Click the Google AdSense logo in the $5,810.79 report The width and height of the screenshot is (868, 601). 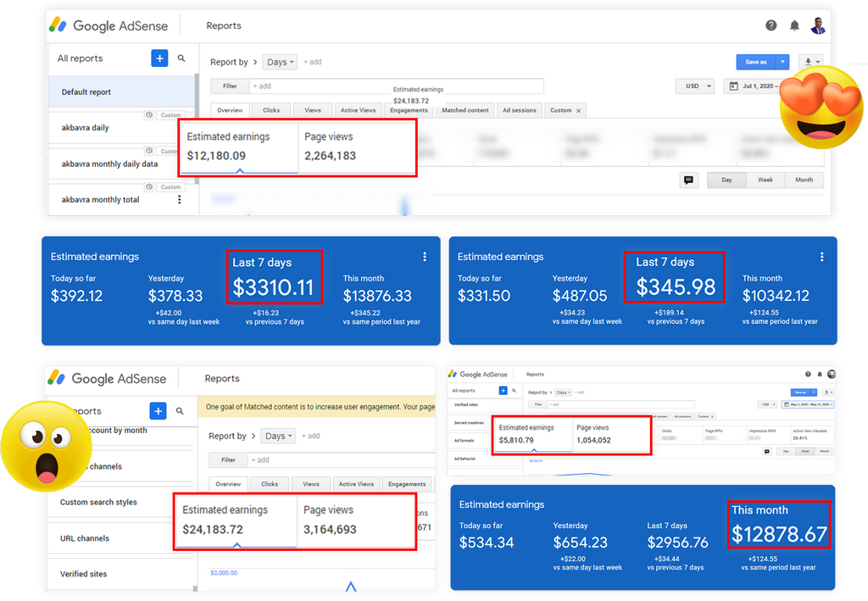(x=478, y=374)
